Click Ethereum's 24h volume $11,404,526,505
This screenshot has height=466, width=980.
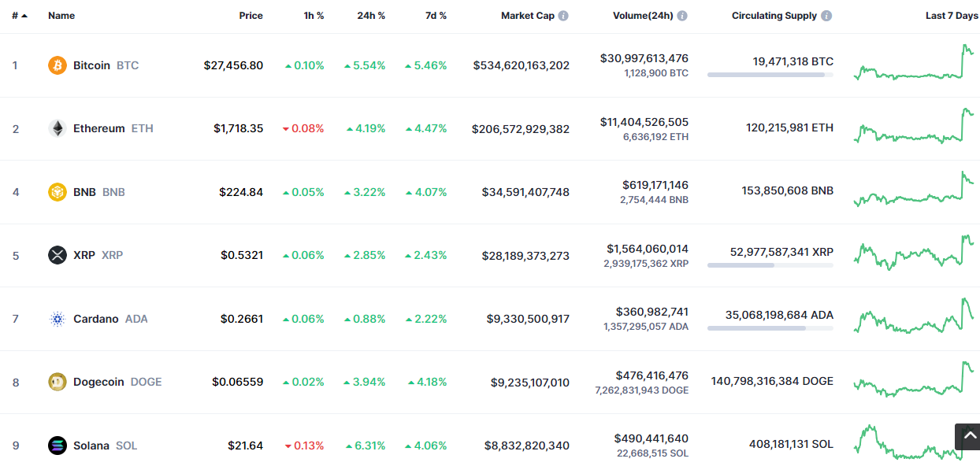(x=644, y=122)
